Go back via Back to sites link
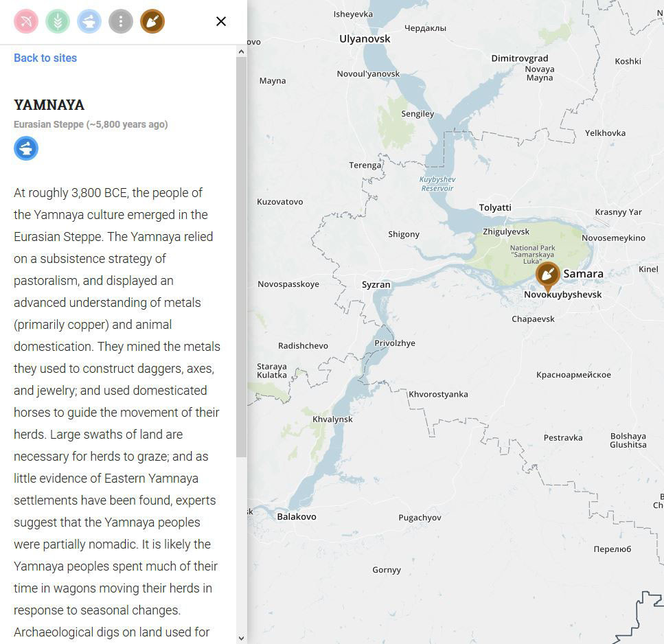Screen dimensions: 664x644 tap(45, 58)
